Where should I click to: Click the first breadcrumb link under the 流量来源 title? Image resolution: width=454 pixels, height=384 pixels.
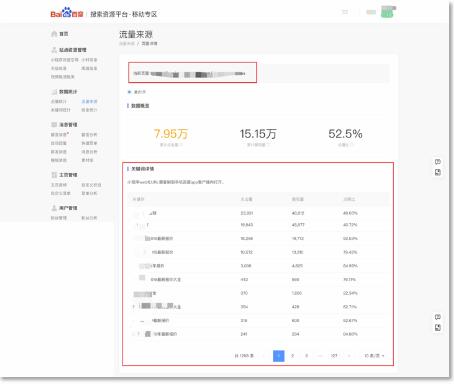(x=127, y=44)
